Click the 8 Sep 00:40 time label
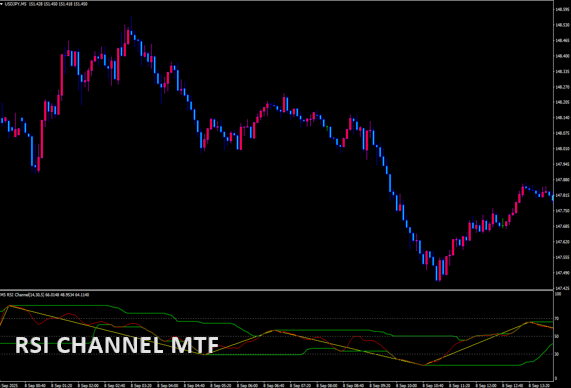 click(x=35, y=385)
